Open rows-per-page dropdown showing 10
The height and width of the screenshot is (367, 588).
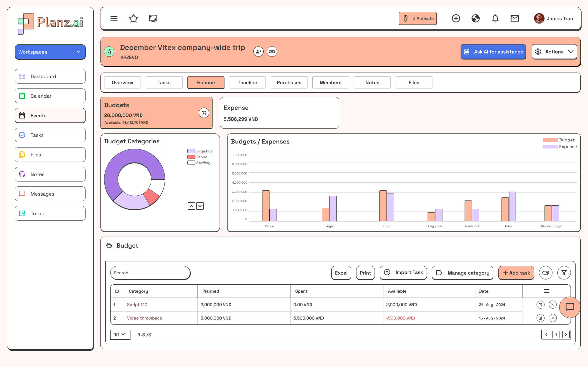point(120,335)
